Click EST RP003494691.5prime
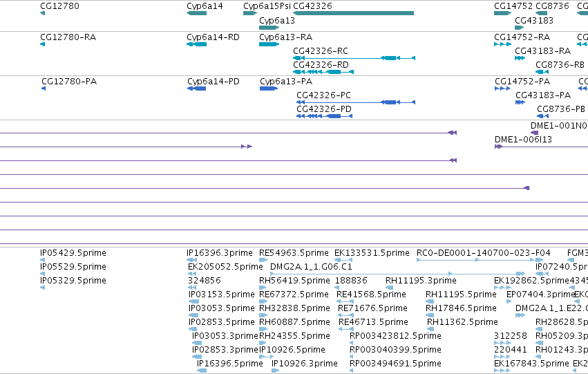The width and height of the screenshot is (588, 374). tap(395, 364)
